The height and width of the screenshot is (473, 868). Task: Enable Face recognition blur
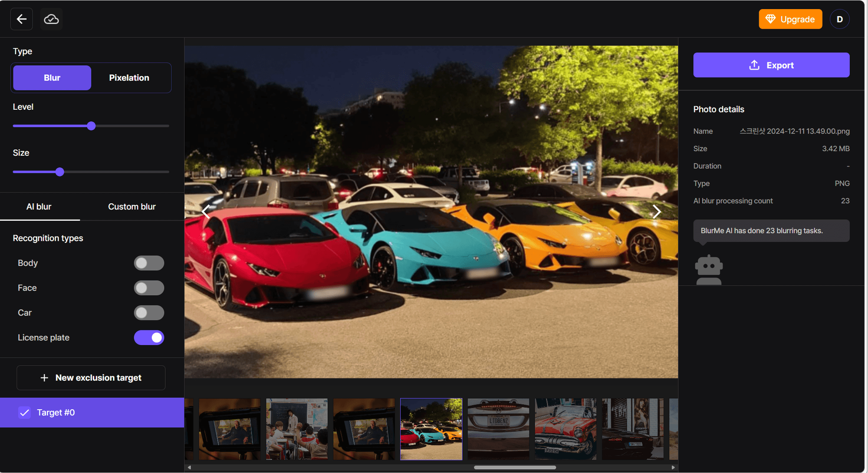click(x=149, y=287)
